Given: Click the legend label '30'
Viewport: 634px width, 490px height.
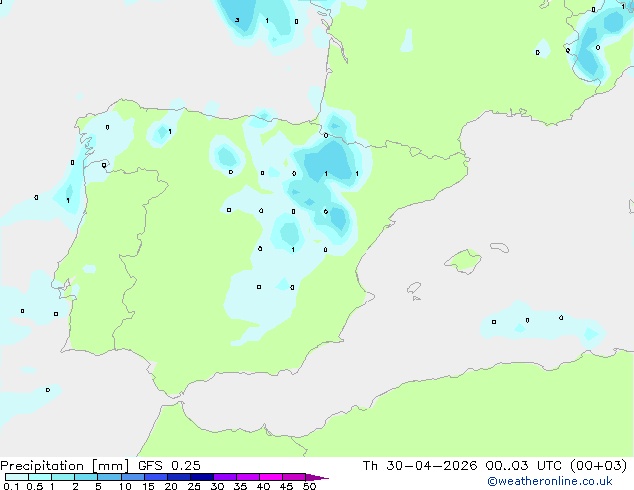Looking at the screenshot, I should (x=217, y=486).
